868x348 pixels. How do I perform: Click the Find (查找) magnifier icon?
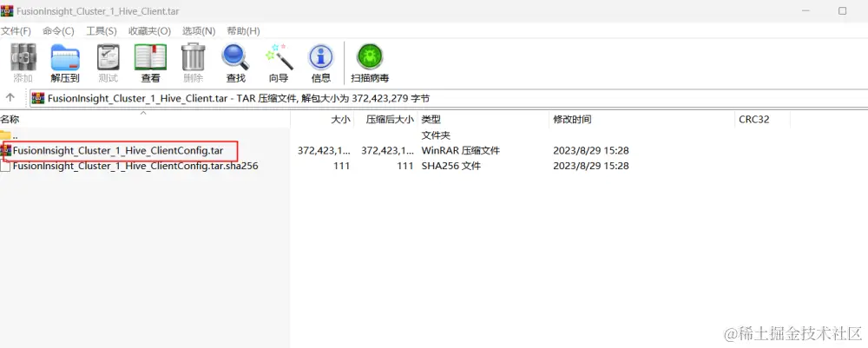click(236, 57)
